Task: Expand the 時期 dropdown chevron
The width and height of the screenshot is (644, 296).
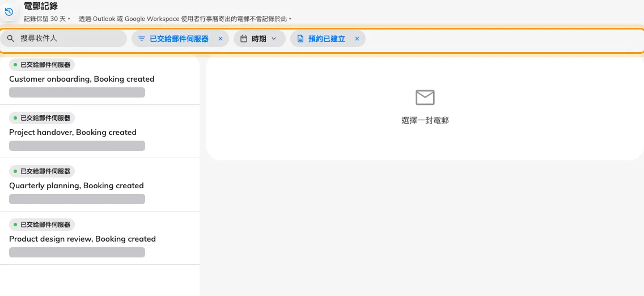Action: click(x=274, y=39)
